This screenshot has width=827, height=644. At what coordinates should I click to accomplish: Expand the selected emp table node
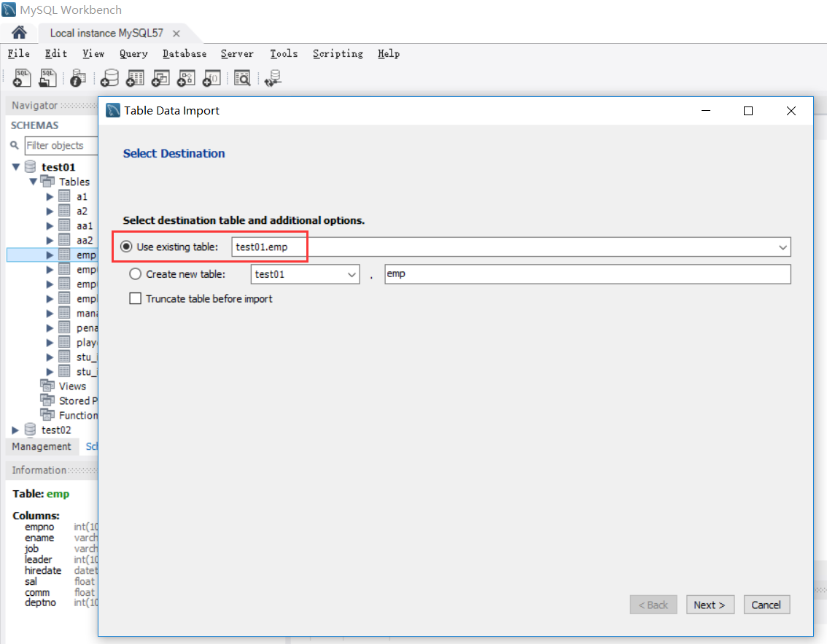click(50, 255)
